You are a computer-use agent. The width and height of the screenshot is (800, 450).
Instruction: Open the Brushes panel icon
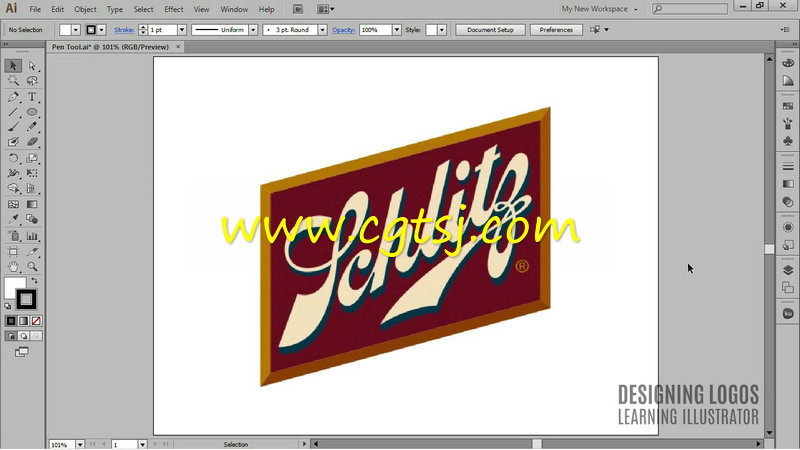tap(788, 123)
